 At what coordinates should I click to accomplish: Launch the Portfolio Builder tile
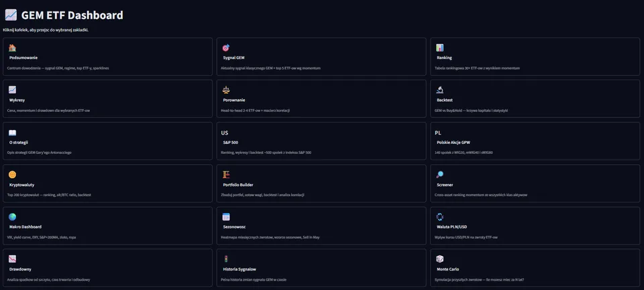[x=321, y=184]
